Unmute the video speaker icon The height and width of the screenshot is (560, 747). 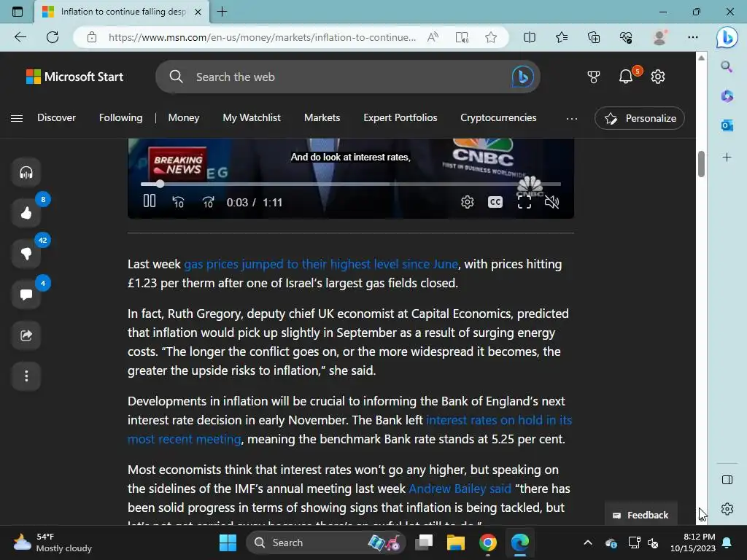coord(551,202)
